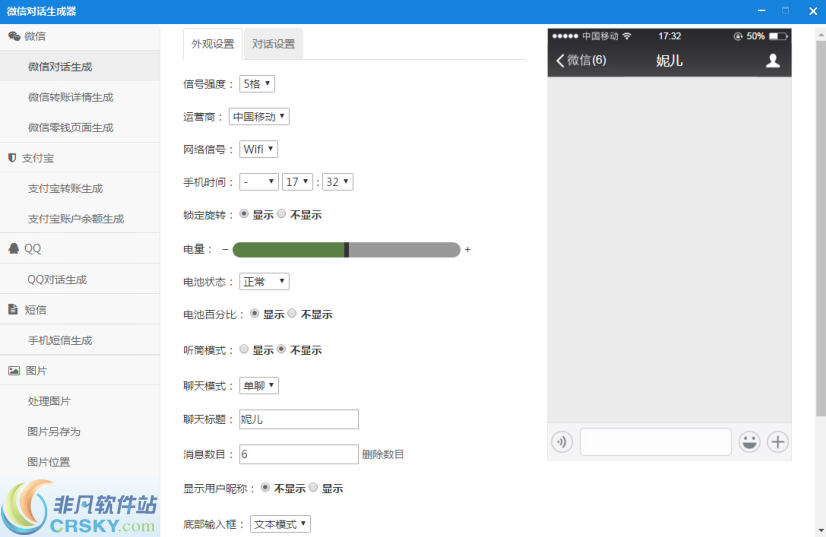Screen dimensions: 826x537
Task: Select 不显示 for 锁定旋转
Action: click(x=282, y=214)
